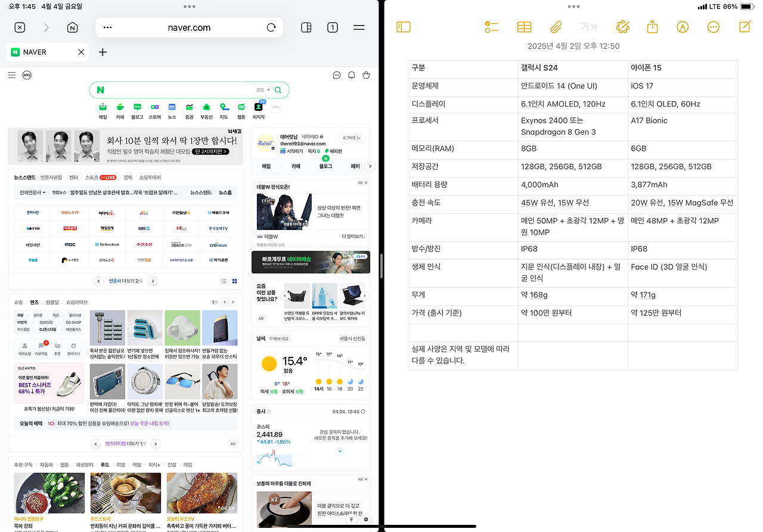Advance shopping panel with top-right arrow

coord(233,302)
